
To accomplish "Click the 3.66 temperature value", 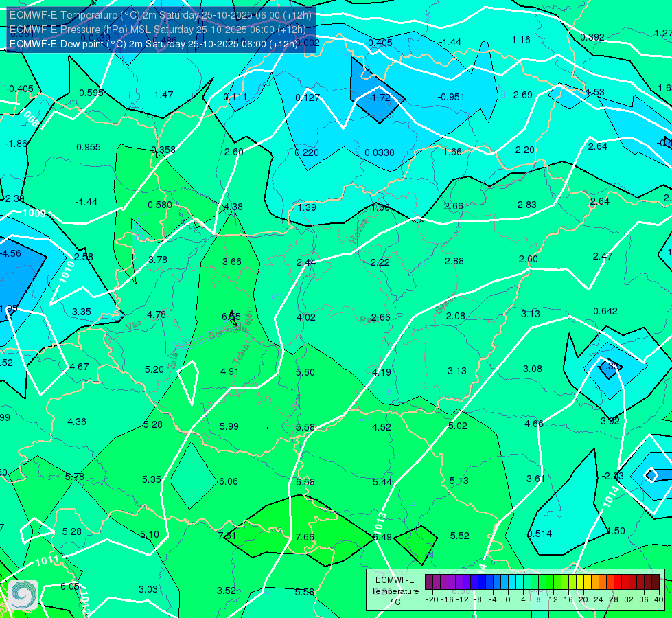I will click(x=232, y=262).
